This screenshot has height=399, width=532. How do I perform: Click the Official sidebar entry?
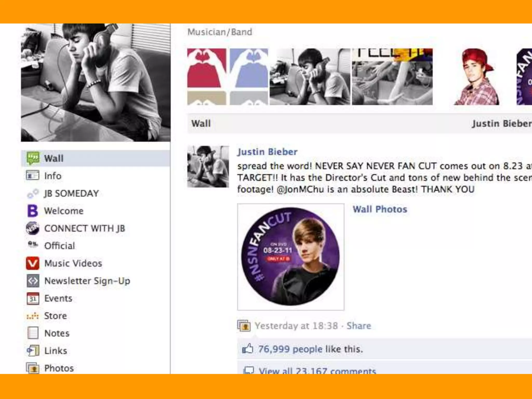tap(59, 246)
